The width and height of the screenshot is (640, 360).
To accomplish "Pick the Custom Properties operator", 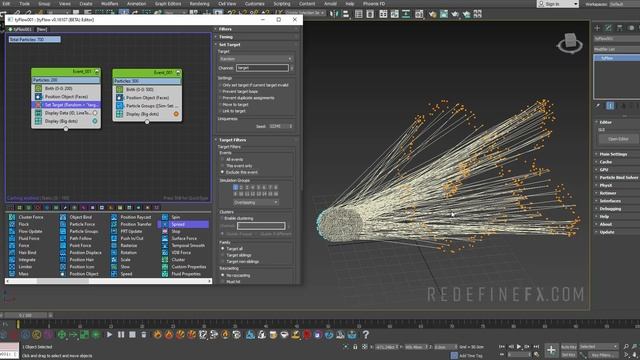I will (189, 267).
